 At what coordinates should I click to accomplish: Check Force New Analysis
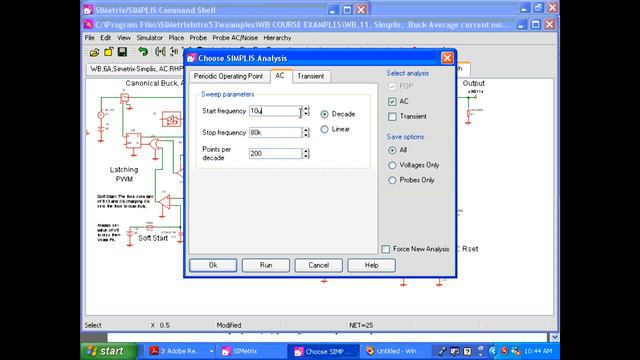(386, 249)
